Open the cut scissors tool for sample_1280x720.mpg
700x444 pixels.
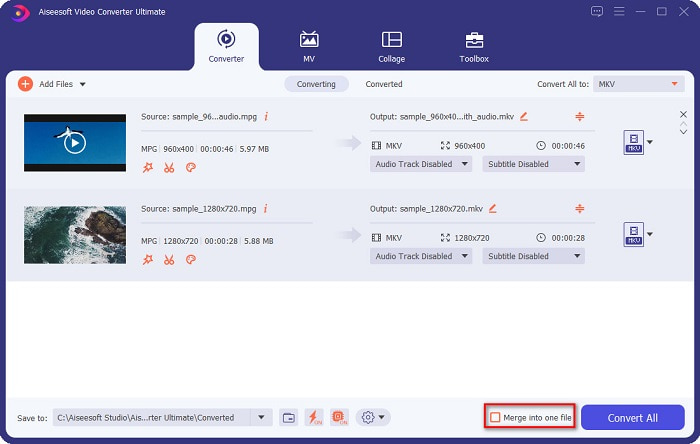tap(169, 259)
